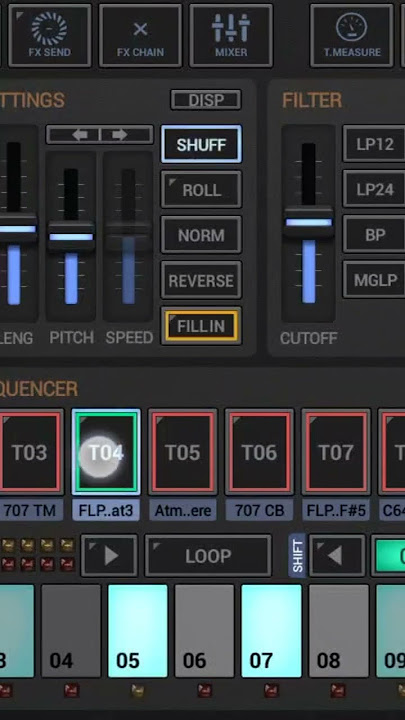
Task: Select track pad T05
Action: 183,452
